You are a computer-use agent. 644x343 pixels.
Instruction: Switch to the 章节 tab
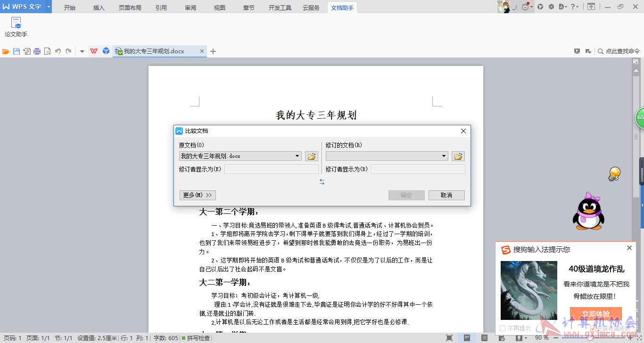249,8
